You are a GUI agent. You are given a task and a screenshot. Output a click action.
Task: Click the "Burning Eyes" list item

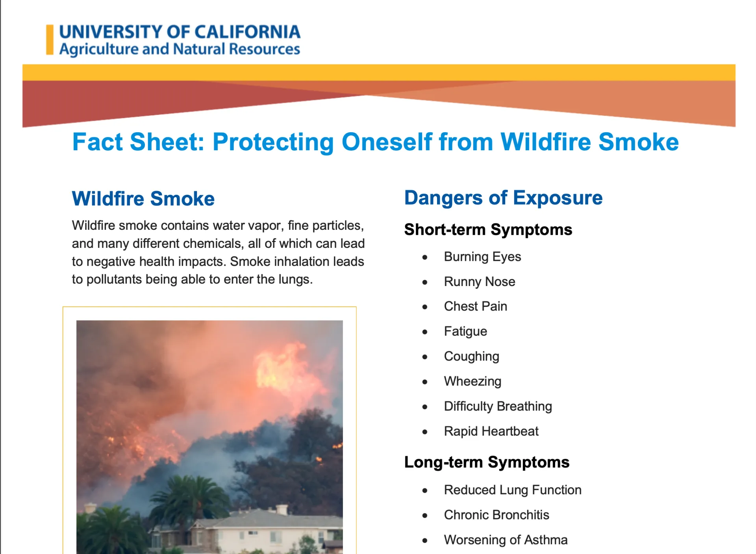tap(482, 257)
